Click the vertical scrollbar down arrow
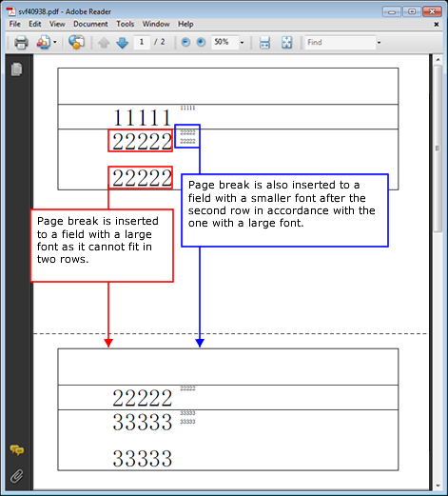Screen dimensions: 448x496 tap(438, 486)
